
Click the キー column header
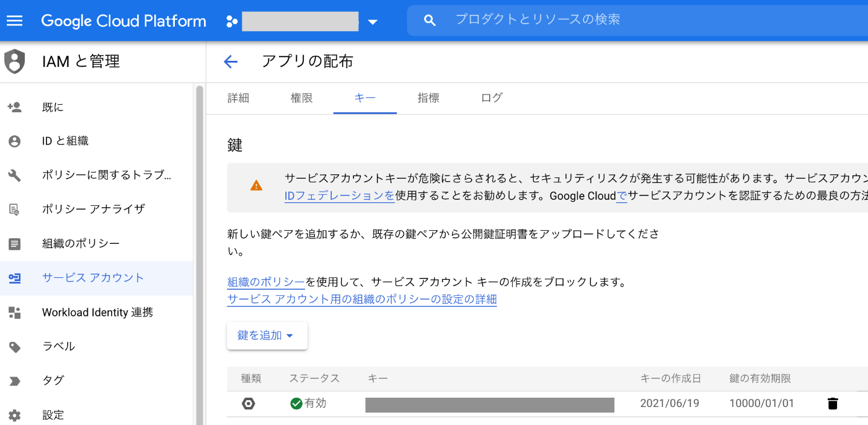pyautogui.click(x=378, y=378)
